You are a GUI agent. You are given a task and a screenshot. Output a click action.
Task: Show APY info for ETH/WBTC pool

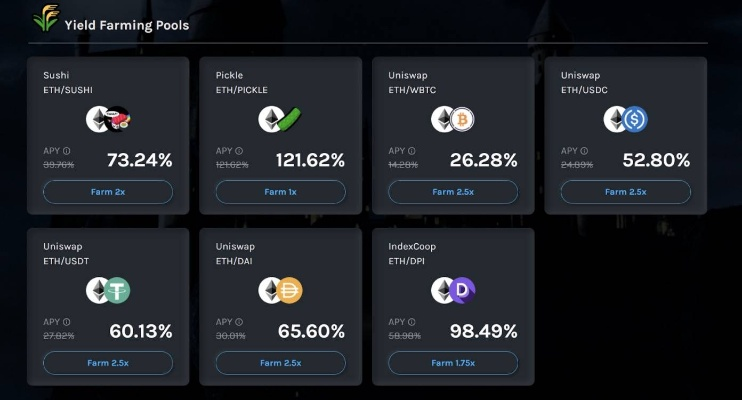(411, 151)
